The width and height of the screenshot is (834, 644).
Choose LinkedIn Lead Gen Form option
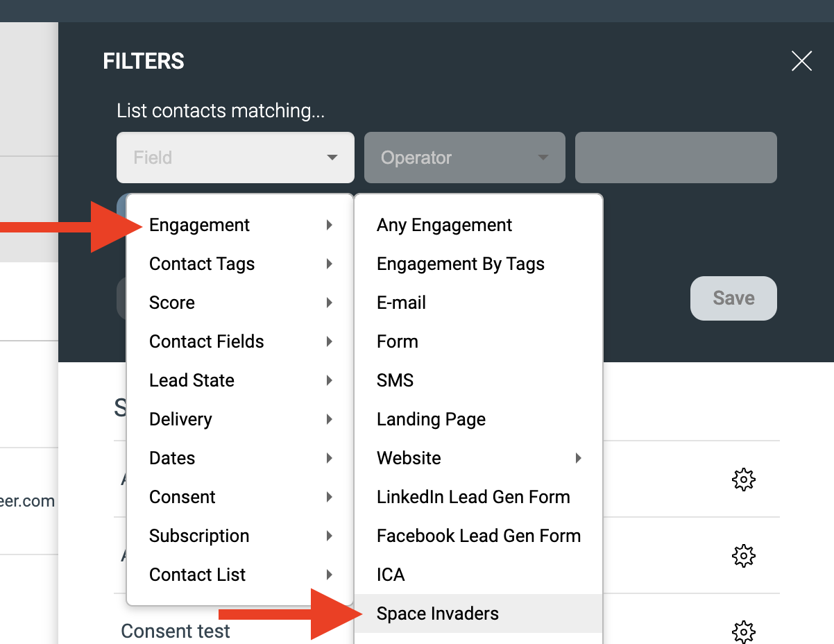479,497
